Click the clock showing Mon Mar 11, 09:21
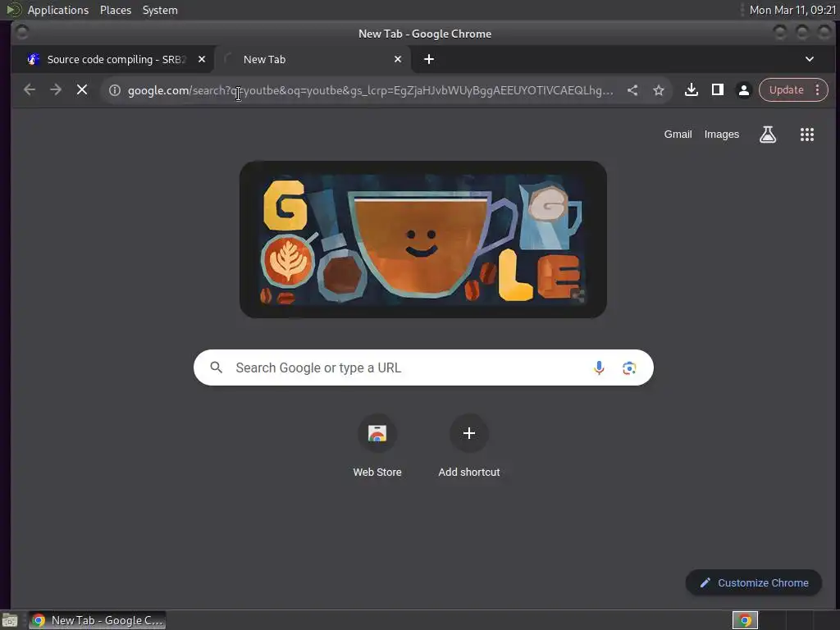Image resolution: width=840 pixels, height=630 pixels. pyautogui.click(x=792, y=10)
